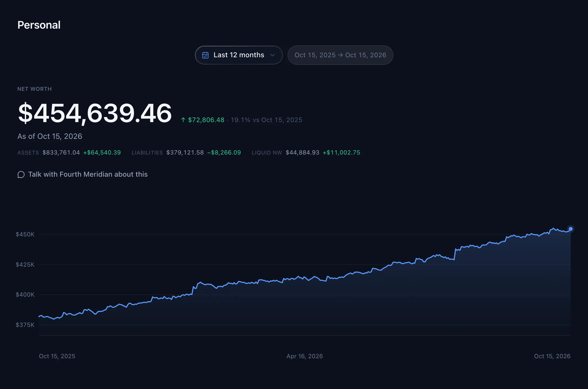The width and height of the screenshot is (588, 389).
Task: Click the LIABILITIES label
Action: (x=147, y=153)
